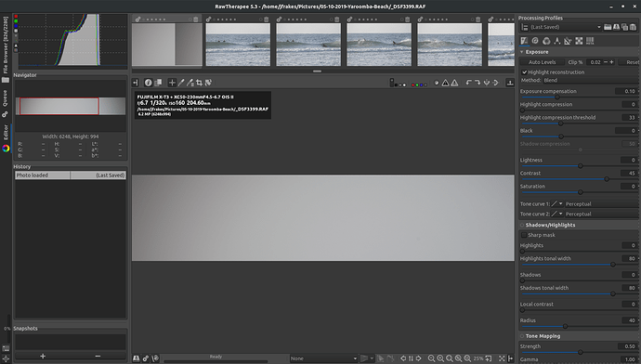This screenshot has width=641, height=364.
Task: Paste processing profile from clipboard
Action: tap(633, 27)
